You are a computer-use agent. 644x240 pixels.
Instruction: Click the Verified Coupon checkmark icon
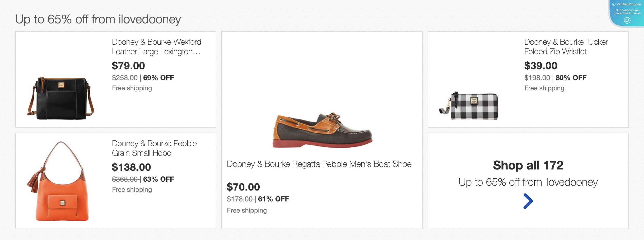click(x=614, y=4)
